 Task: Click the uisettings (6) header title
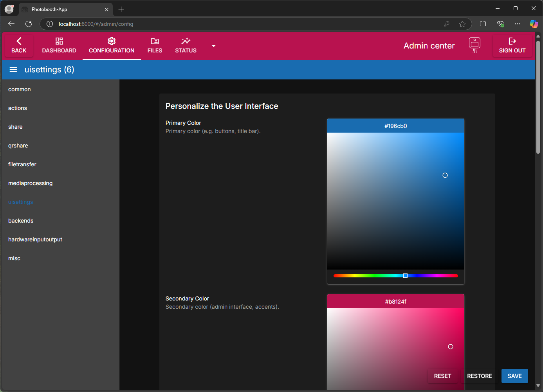point(49,70)
